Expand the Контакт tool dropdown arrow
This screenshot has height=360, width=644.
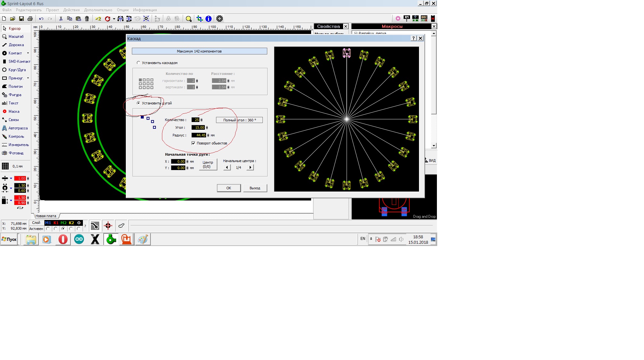(28, 53)
